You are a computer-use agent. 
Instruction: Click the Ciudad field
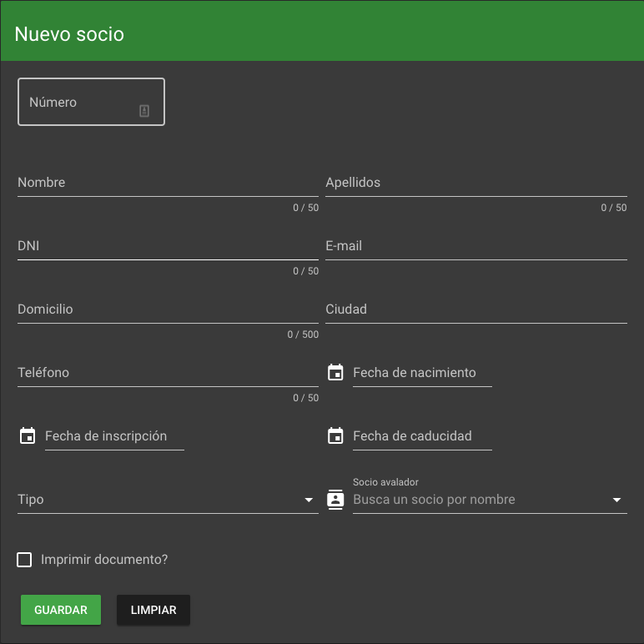coord(476,309)
